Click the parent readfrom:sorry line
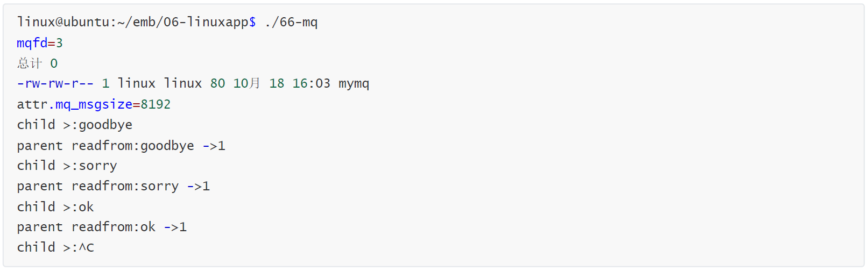This screenshot has width=868, height=271. [x=113, y=186]
